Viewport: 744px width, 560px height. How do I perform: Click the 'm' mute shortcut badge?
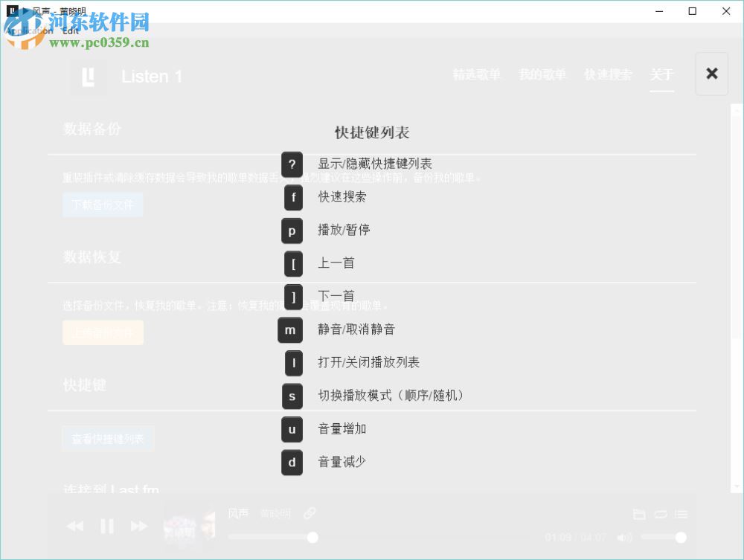(291, 329)
